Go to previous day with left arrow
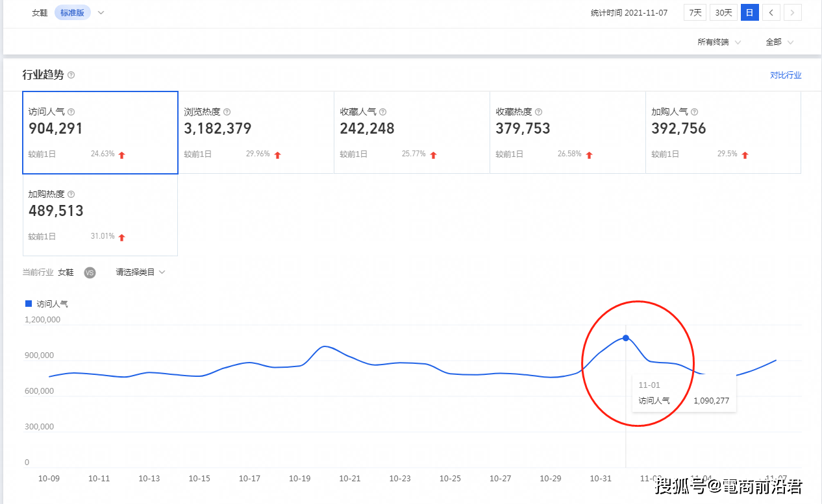The width and height of the screenshot is (822, 504). click(x=771, y=12)
